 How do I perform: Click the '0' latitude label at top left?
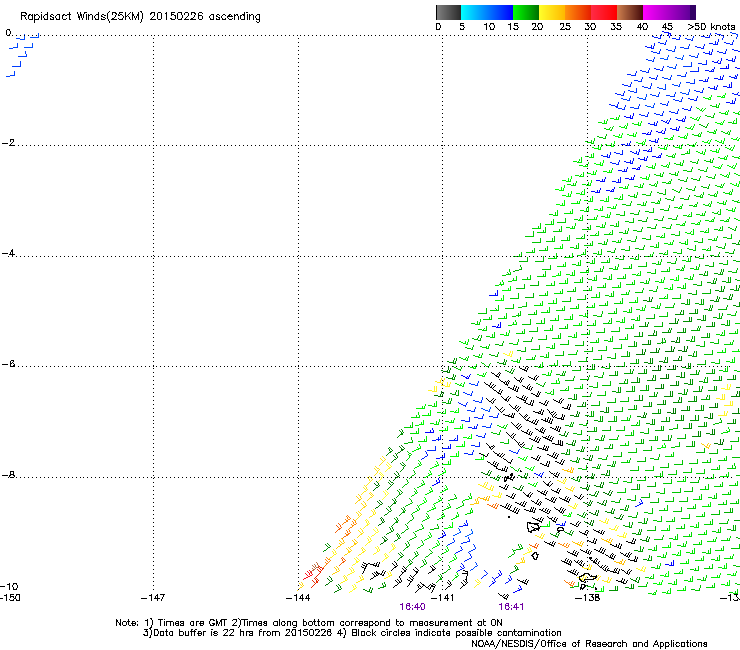click(x=8, y=33)
